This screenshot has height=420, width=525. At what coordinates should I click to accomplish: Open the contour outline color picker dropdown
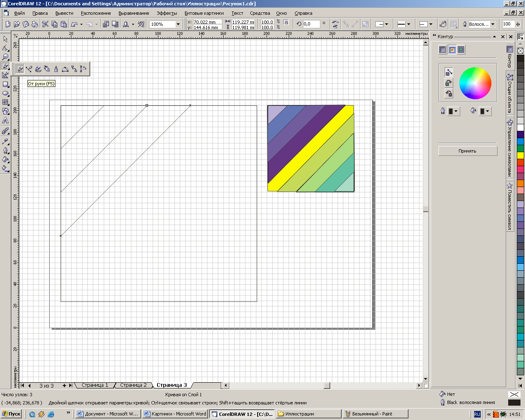453,111
